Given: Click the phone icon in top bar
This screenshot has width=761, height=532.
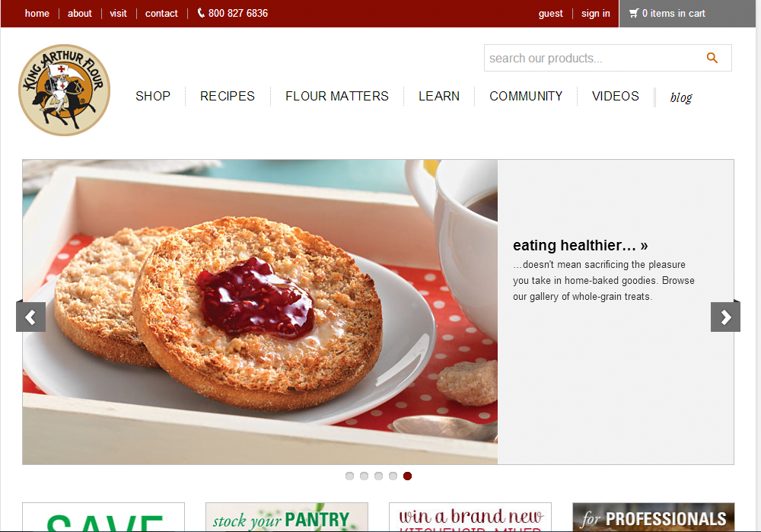Looking at the screenshot, I should click(x=201, y=13).
